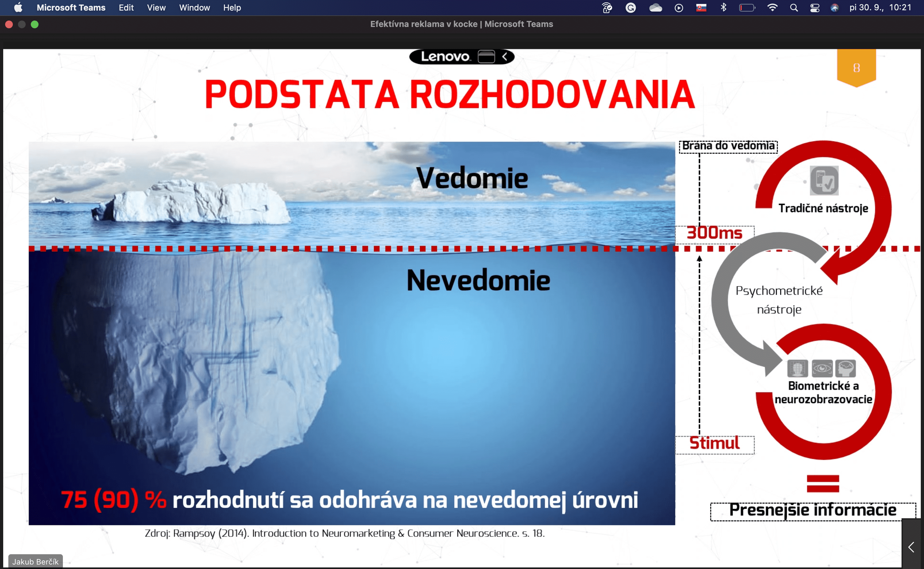The height and width of the screenshot is (569, 924).
Task: Launch Siri from menu bar
Action: click(x=834, y=7)
